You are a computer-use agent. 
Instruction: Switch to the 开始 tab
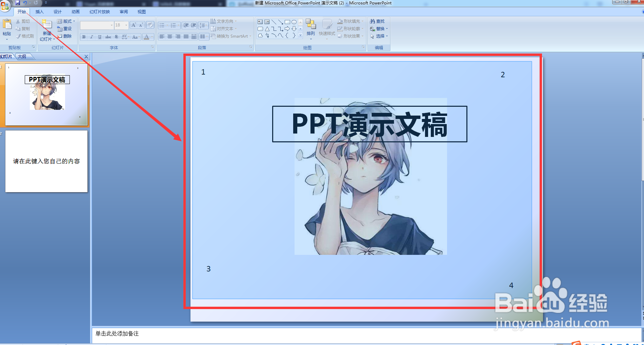22,12
